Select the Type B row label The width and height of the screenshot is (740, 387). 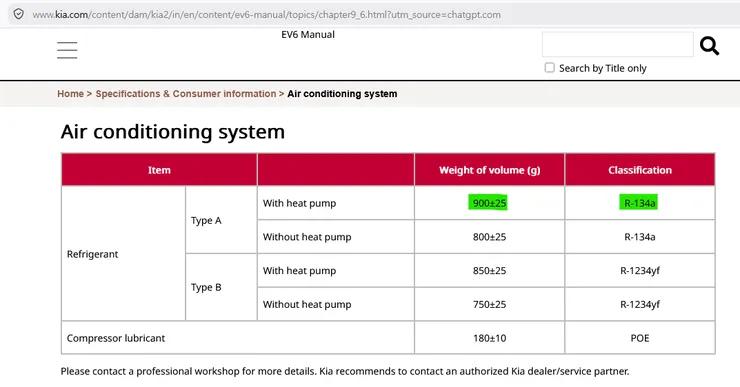coord(206,287)
